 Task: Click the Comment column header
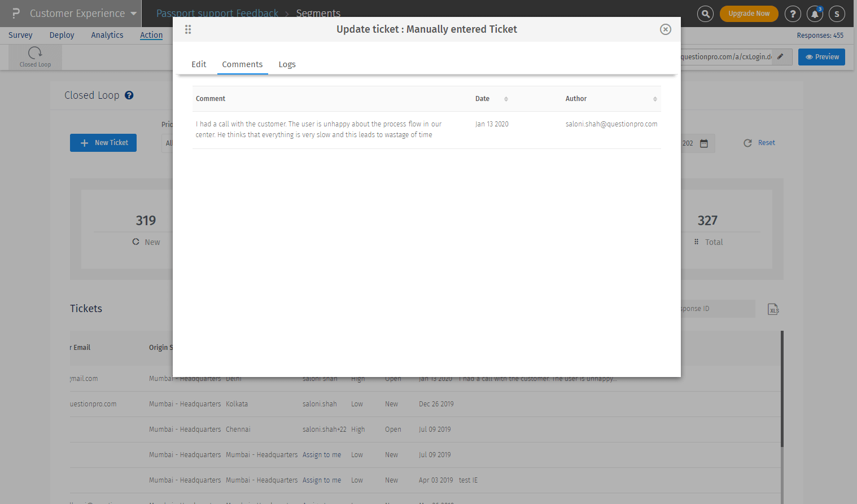211,99
